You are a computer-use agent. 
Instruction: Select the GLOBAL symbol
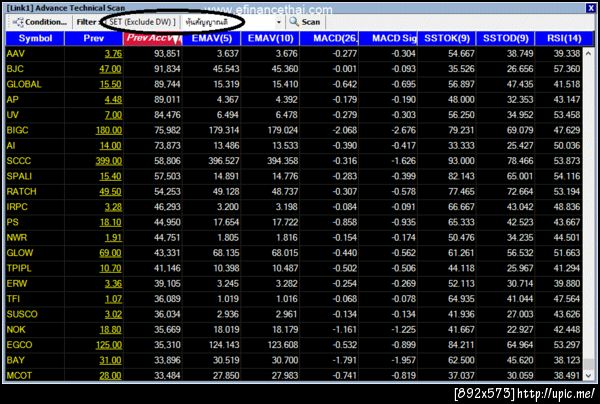click(24, 84)
